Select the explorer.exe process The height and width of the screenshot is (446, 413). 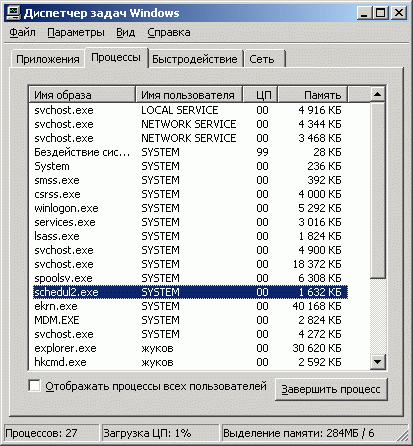point(190,348)
